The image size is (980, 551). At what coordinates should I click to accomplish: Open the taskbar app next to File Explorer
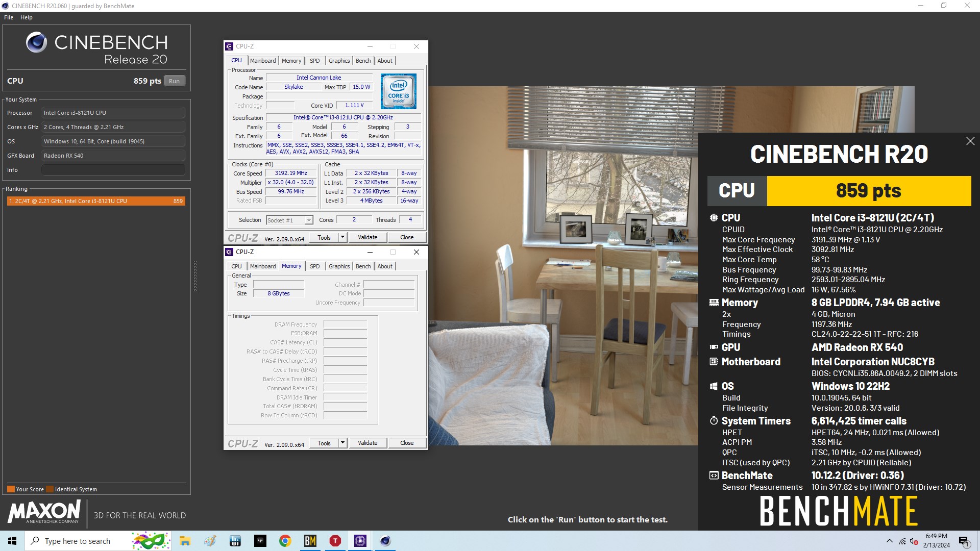210,541
